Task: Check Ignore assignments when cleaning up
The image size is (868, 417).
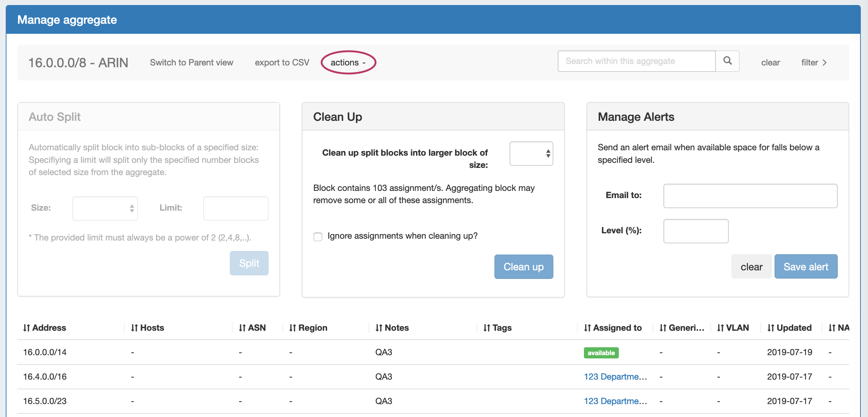Action: pos(318,237)
